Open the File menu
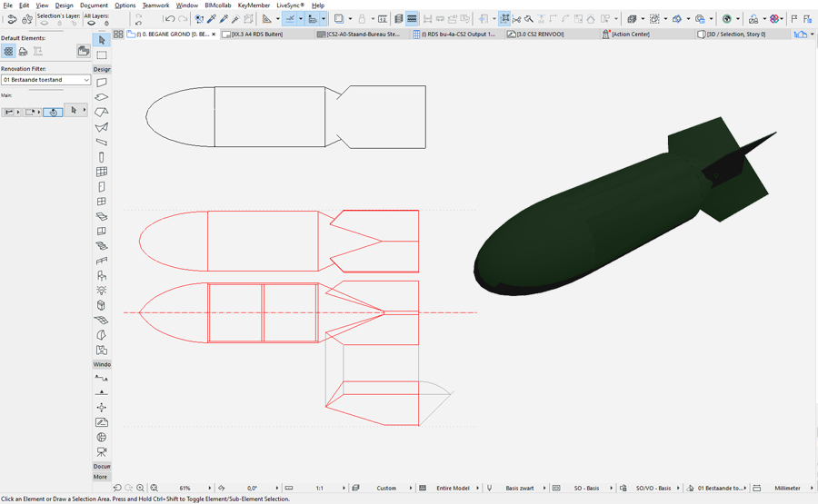The width and height of the screenshot is (818, 504). (8, 5)
